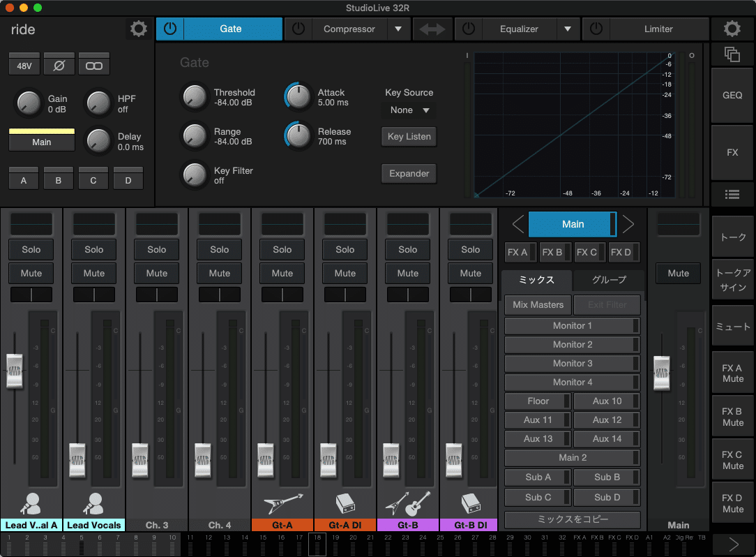Click the トーク talkback button
Viewport: 756px width, 557px height.
click(x=732, y=237)
